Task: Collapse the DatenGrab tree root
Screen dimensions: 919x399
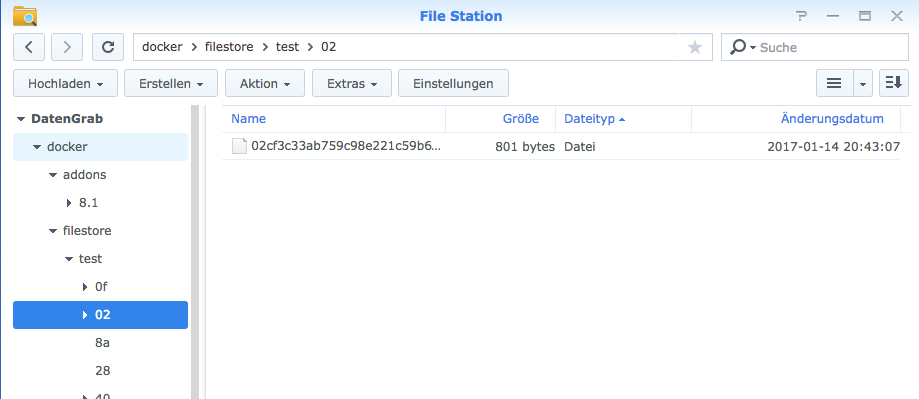Action: coord(21,119)
